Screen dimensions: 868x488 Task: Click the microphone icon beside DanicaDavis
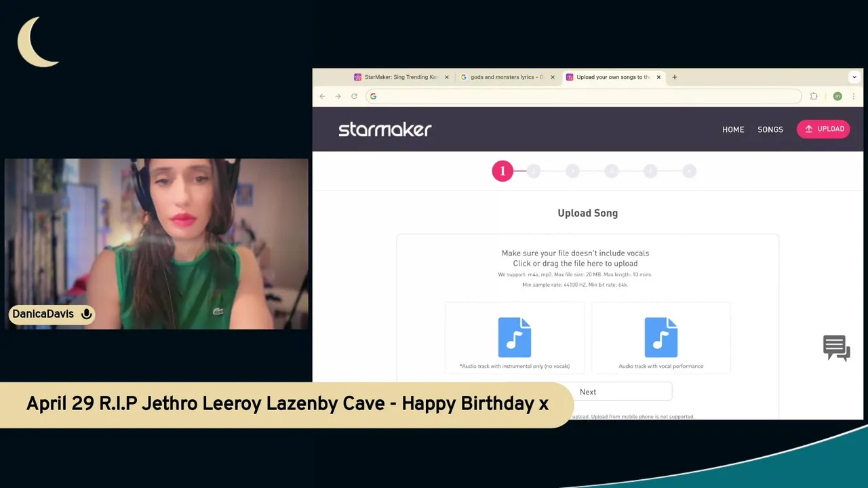[86, 314]
